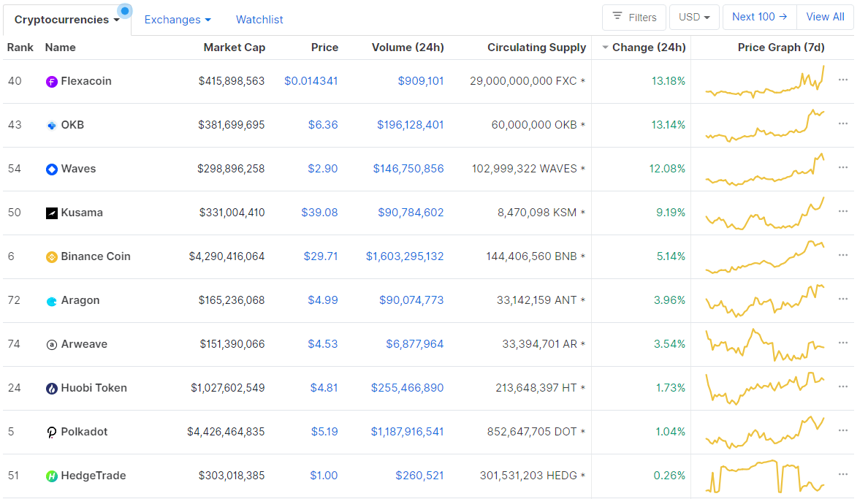Viewport: 868px width, 499px height.
Task: Sort table by Price column header
Action: 324,47
